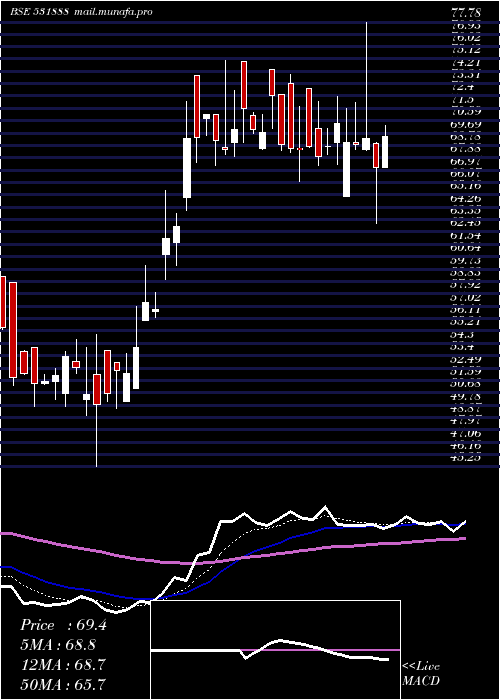Viewport: 500px width, 700px height.
Task: Click inside the Live MACD inset chart
Action: pos(275,650)
